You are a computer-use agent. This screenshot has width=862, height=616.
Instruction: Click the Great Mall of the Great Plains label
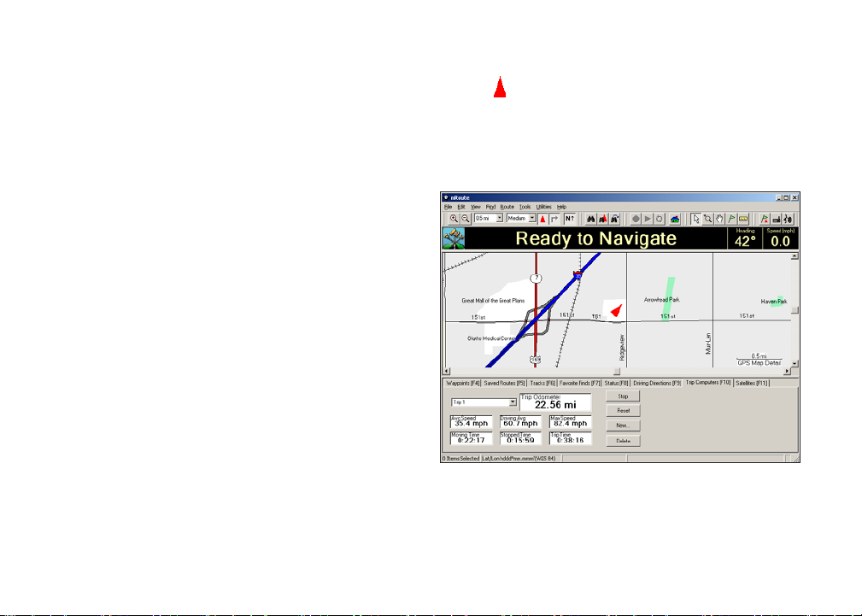pyautogui.click(x=493, y=301)
